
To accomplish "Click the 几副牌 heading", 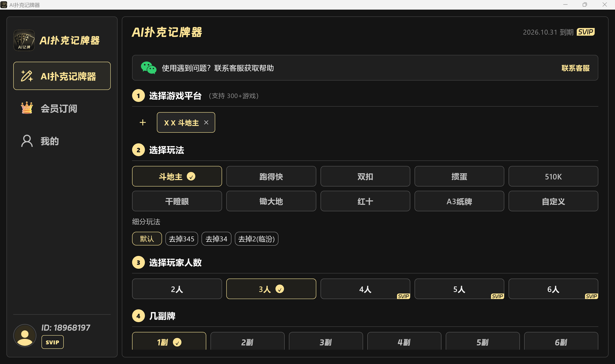I will [162, 316].
